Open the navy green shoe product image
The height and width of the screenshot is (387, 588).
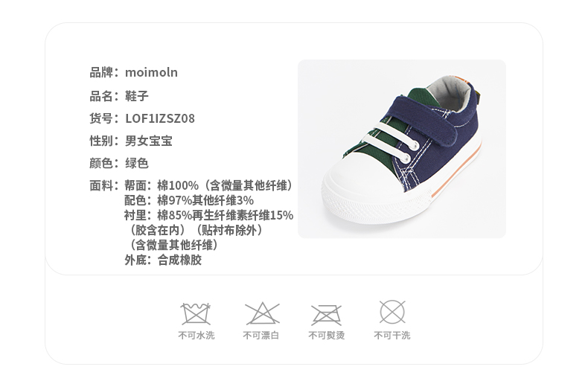[x=402, y=149]
